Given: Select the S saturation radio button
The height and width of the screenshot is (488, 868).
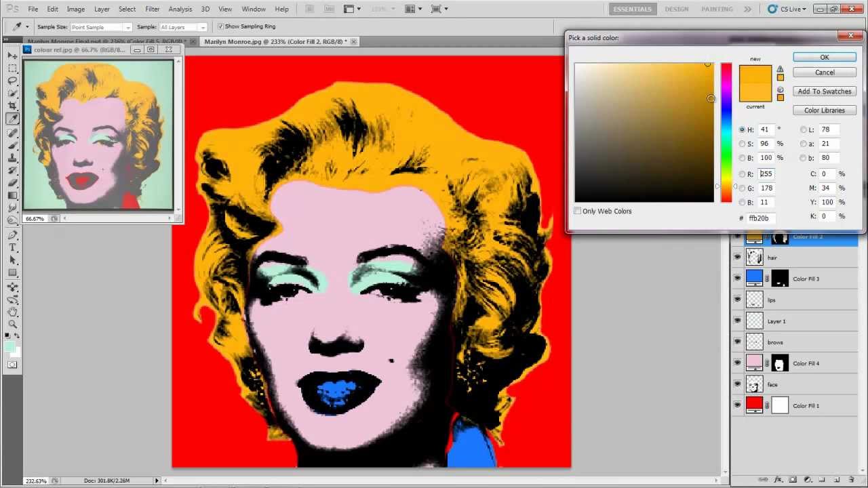Looking at the screenshot, I should point(742,144).
